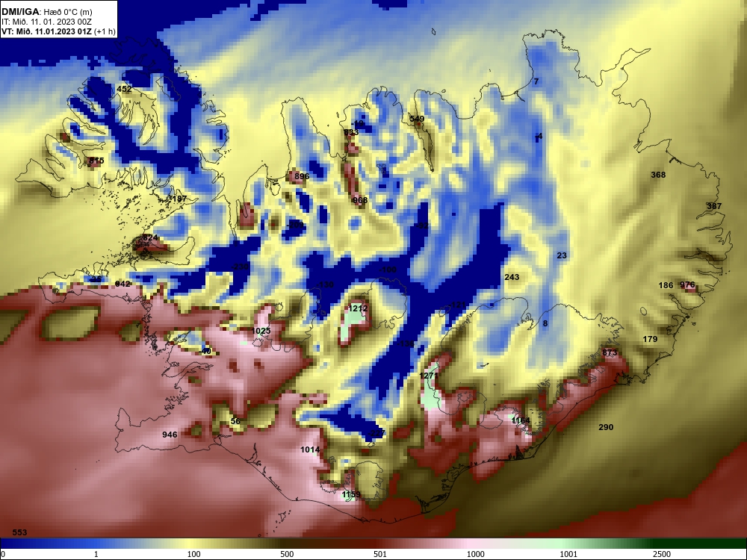Image resolution: width=747 pixels, height=560 pixels.
Task: Click the '452' value on the Westfjords
Action: (x=124, y=89)
